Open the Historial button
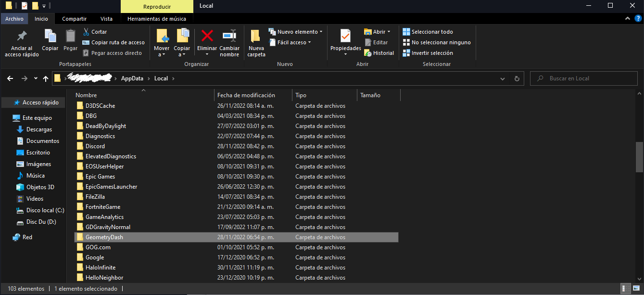The width and height of the screenshot is (644, 295). pos(379,53)
